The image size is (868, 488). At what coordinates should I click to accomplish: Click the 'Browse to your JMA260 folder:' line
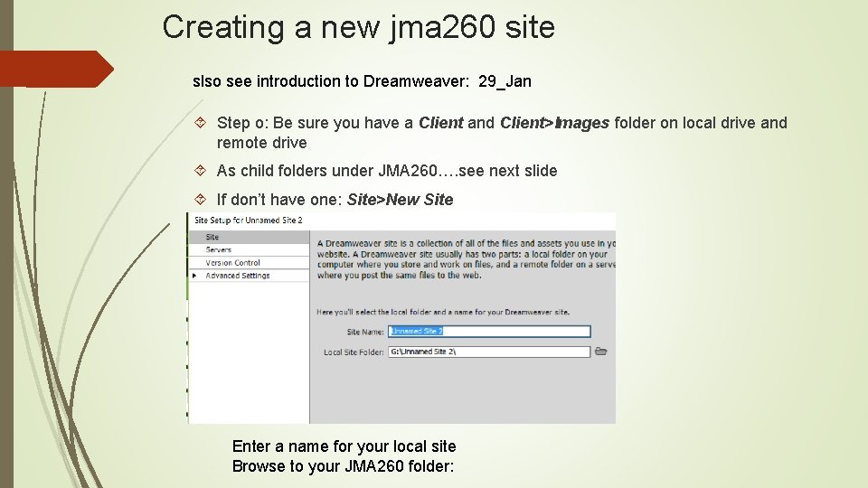coord(344,466)
